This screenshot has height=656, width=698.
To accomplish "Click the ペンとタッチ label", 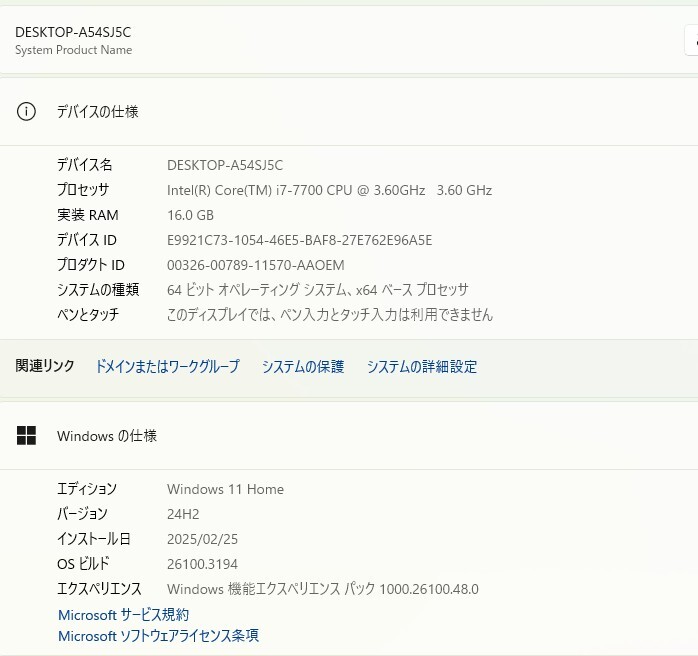I will coord(88,315).
